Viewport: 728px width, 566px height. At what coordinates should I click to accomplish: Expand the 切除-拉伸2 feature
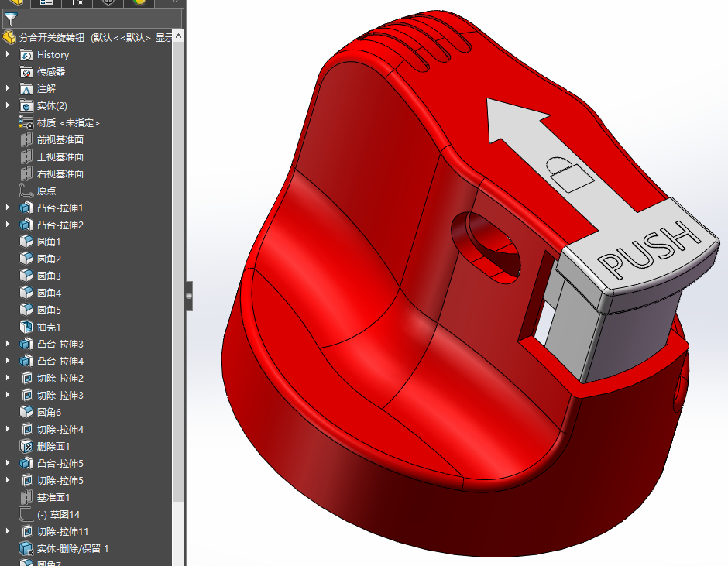[8, 378]
